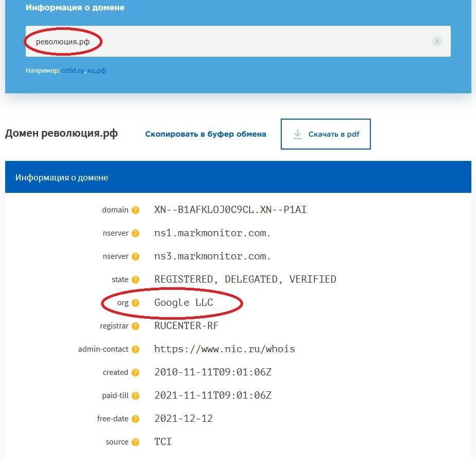Image resolution: width=476 pixels, height=460 pixels.
Task: Click the free-date label
Action: pyautogui.click(x=113, y=419)
